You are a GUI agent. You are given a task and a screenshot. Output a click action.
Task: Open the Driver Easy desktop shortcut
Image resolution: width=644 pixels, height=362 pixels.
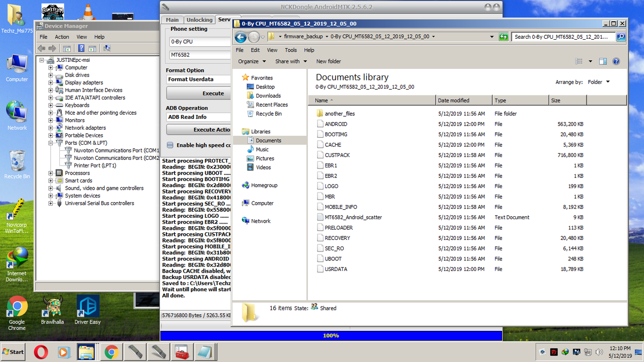(88, 310)
